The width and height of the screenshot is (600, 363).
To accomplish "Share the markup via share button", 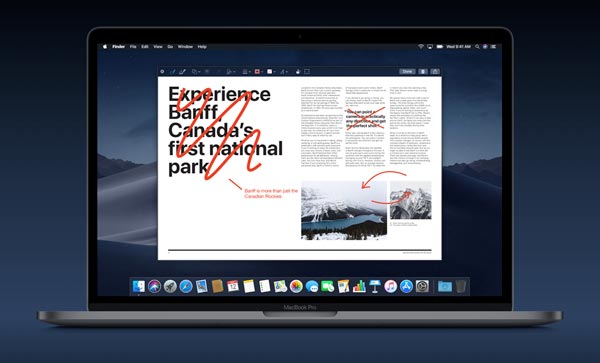I will 435,72.
